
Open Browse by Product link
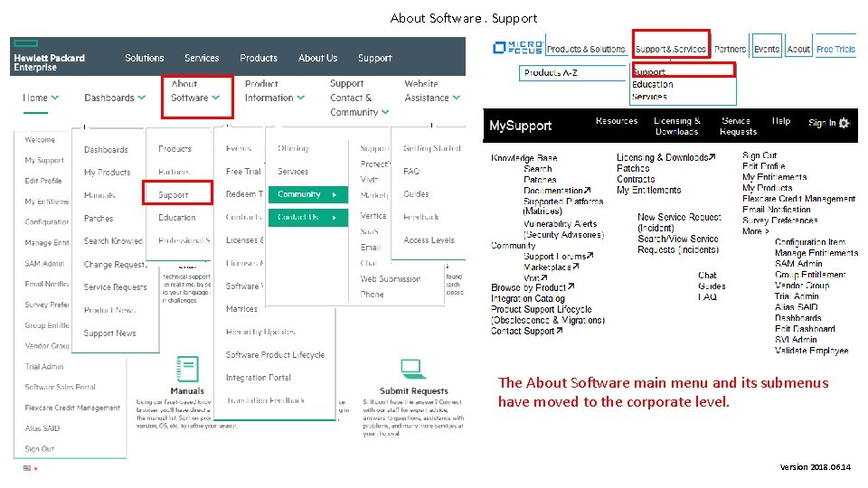(x=533, y=287)
